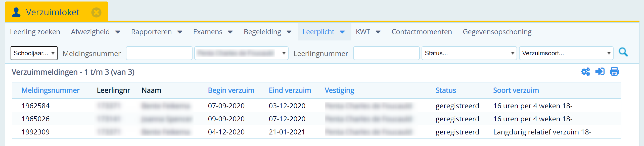Open the Leerplicht menu
The height and width of the screenshot is (146, 644).
tap(324, 32)
